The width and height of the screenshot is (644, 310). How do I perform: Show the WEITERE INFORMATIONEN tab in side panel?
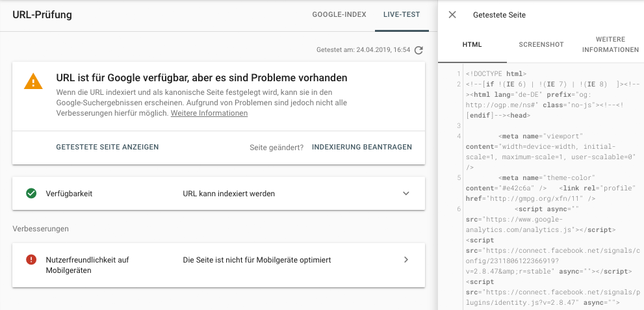[x=610, y=45]
